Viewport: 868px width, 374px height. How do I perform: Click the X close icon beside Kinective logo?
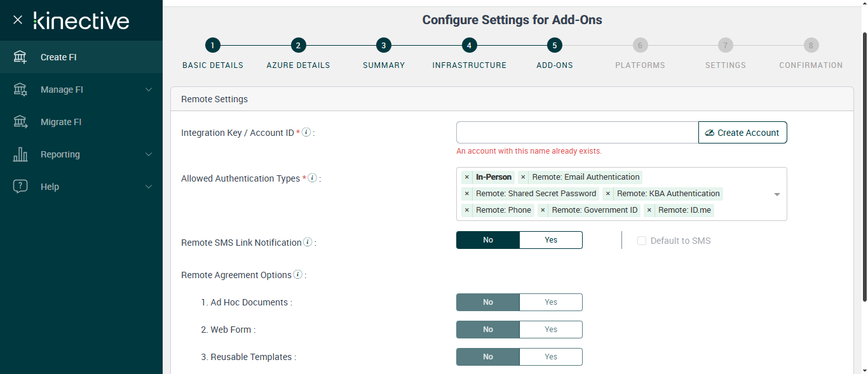pos(18,20)
